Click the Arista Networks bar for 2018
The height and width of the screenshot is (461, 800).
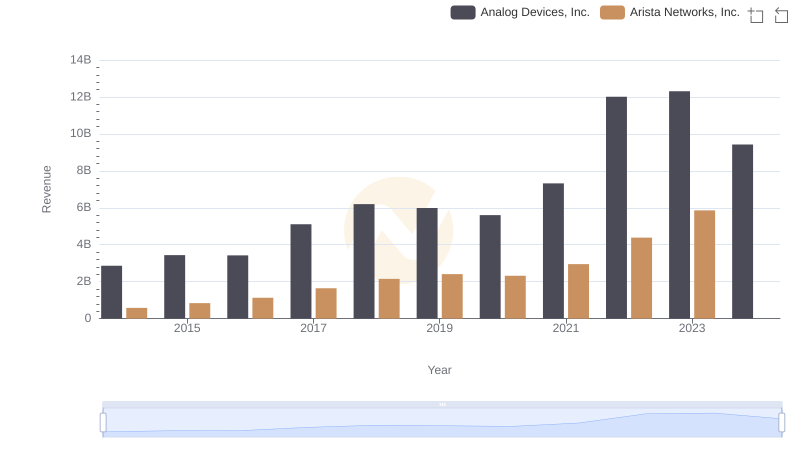[389, 299]
